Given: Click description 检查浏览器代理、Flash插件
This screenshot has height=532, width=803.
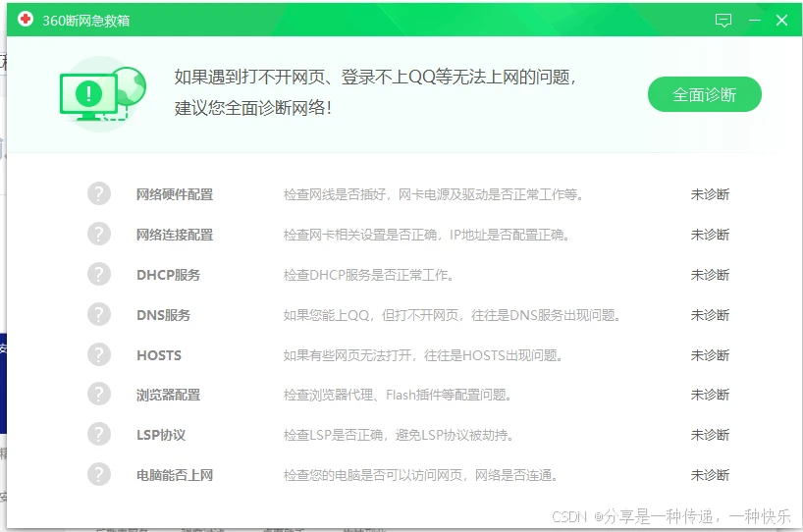Looking at the screenshot, I should tap(398, 395).
